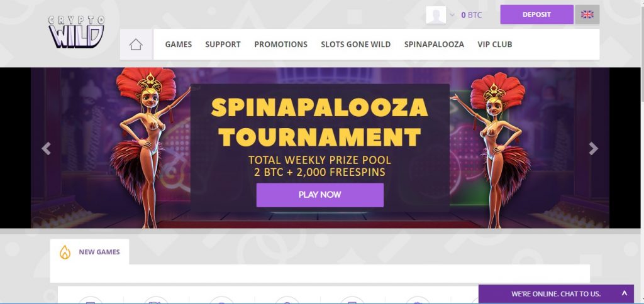Open the Support menu item

click(x=223, y=45)
